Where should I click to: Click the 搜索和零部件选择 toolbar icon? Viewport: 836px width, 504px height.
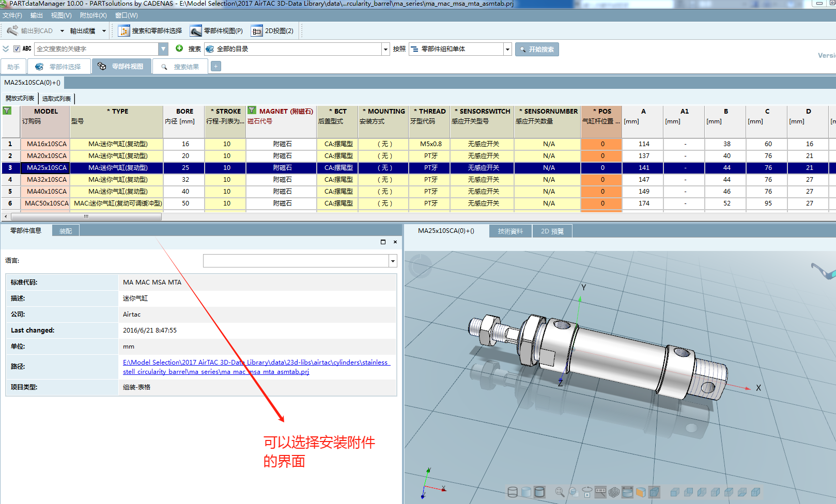pyautogui.click(x=124, y=31)
